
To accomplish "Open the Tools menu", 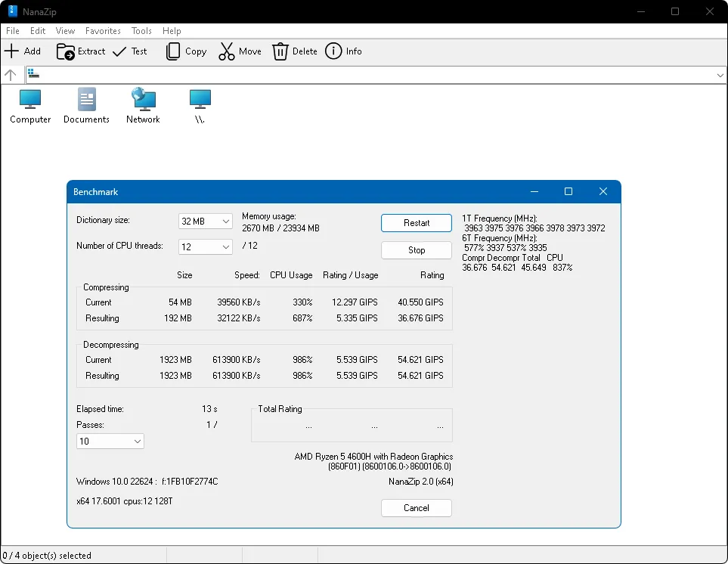I will point(141,31).
